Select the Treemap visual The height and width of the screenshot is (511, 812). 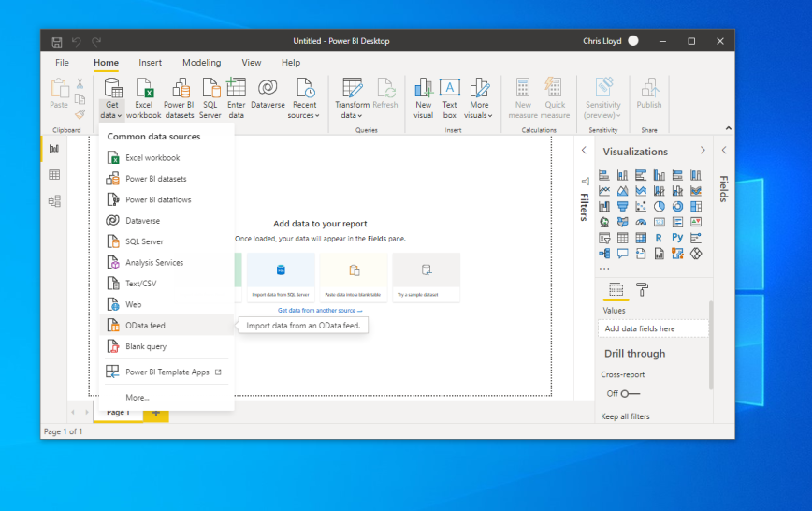[x=696, y=206]
